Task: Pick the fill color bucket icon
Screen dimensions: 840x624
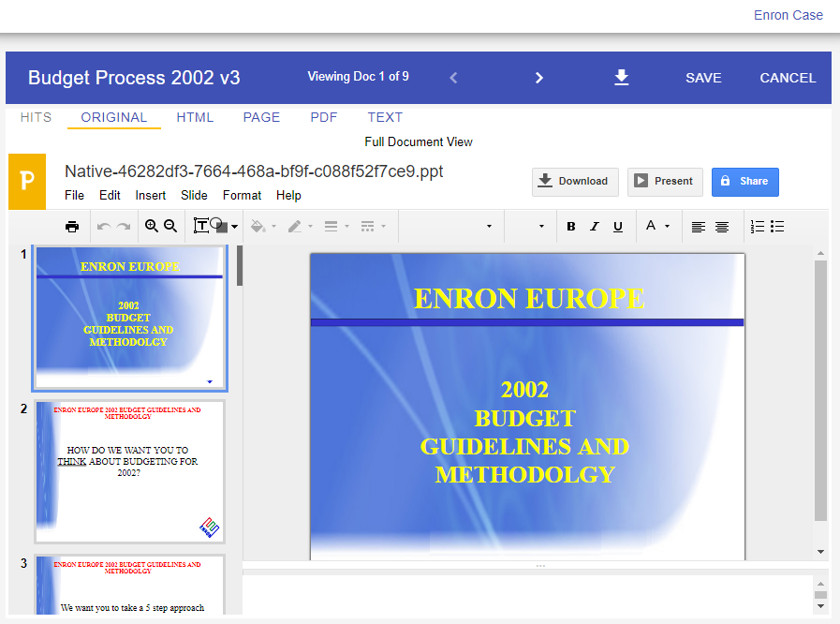Action: point(258,226)
